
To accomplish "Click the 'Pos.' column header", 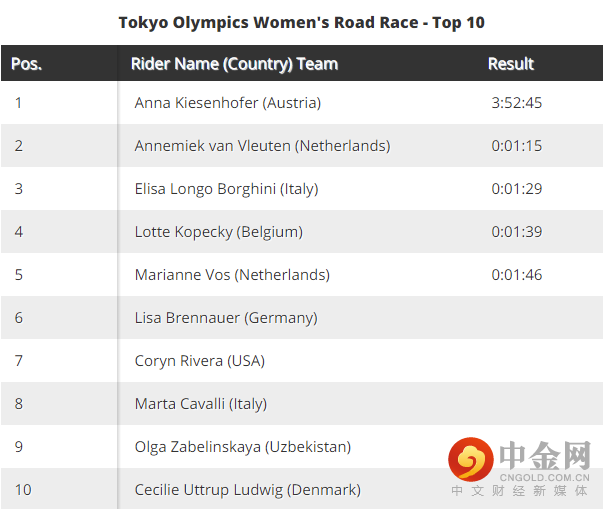I will [26, 64].
